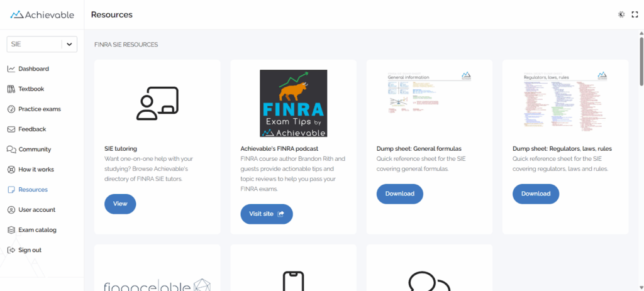Click the Feedback envelope icon
Viewport: 644px width, 291px height.
[x=11, y=129]
